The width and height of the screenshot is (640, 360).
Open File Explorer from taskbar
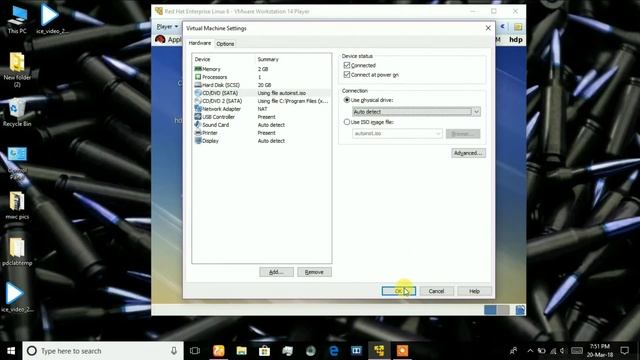[x=242, y=351]
